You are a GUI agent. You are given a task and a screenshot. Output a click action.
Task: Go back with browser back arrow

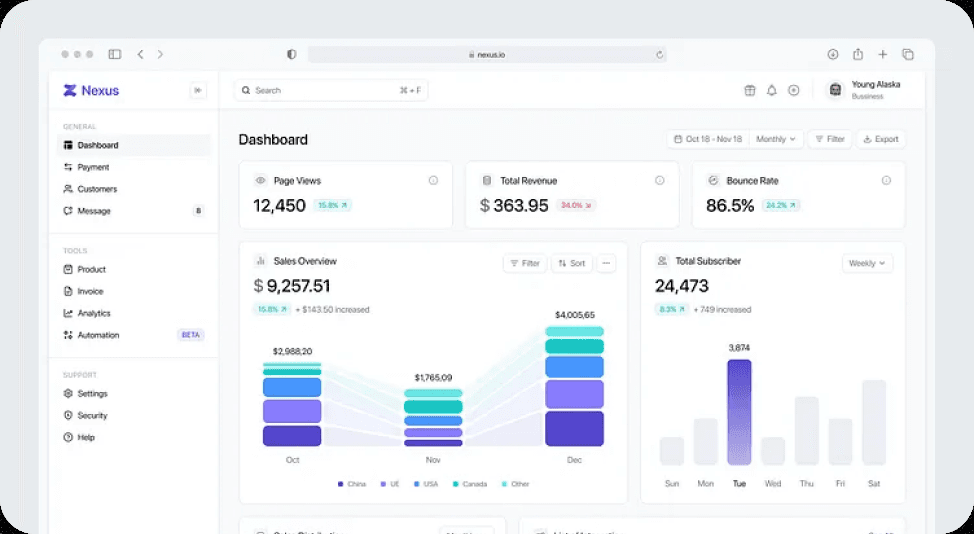(x=140, y=55)
